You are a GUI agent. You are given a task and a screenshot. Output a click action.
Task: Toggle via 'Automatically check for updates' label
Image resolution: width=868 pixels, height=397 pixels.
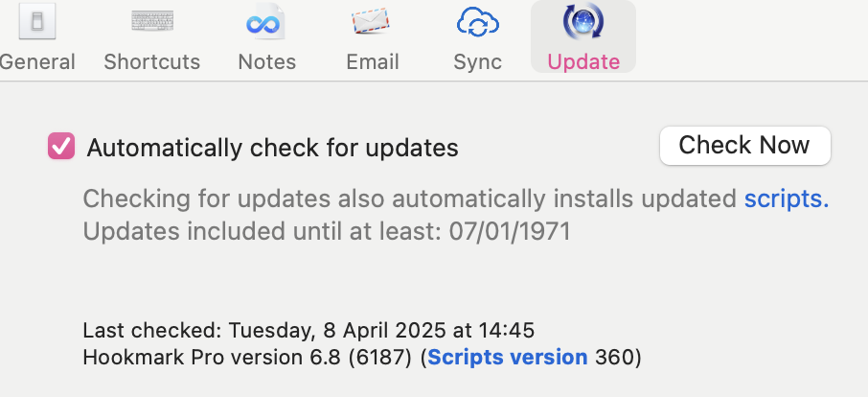point(272,148)
